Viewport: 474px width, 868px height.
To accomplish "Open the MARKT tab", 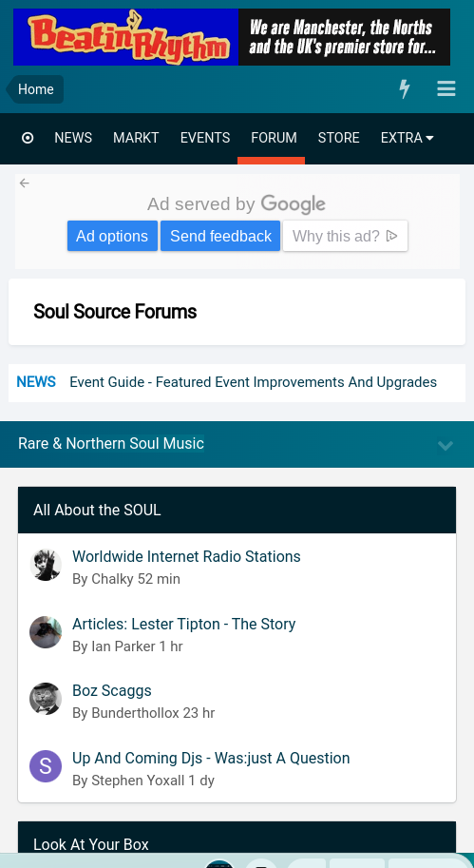I will pos(136,138).
